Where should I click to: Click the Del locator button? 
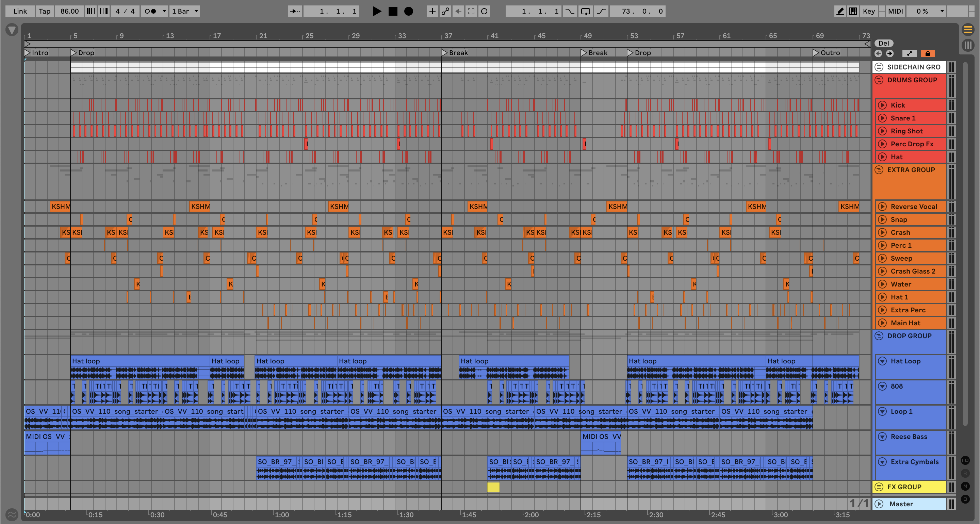[883, 43]
